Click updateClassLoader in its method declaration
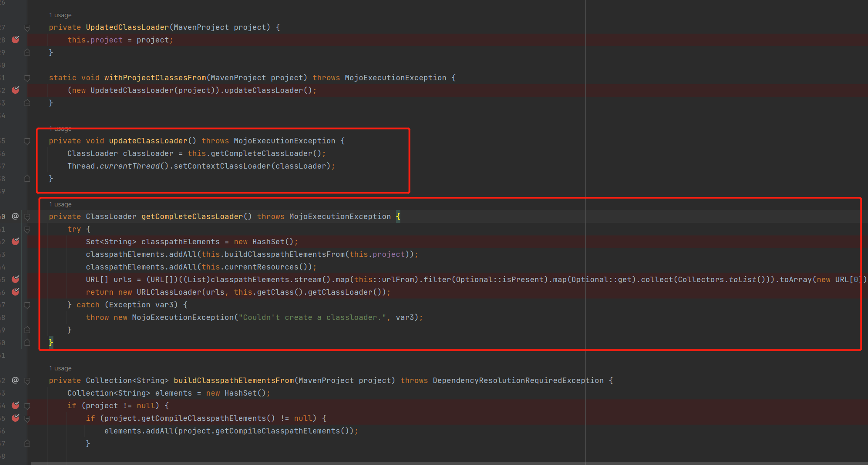This screenshot has height=465, width=868. pyautogui.click(x=148, y=141)
